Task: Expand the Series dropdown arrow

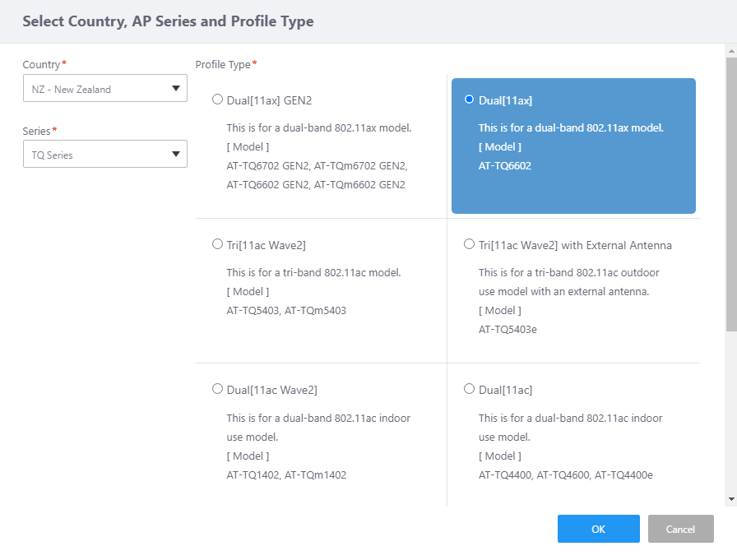Action: pos(175,155)
